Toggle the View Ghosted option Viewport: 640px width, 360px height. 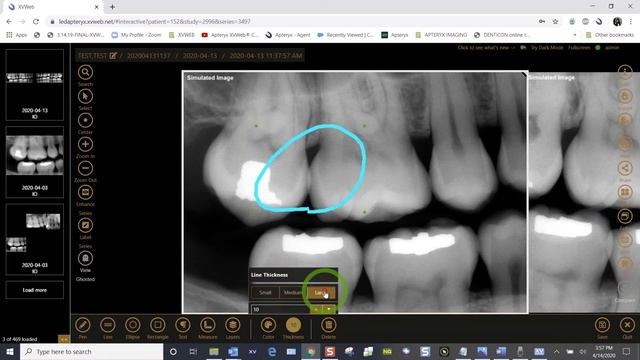coord(85,258)
